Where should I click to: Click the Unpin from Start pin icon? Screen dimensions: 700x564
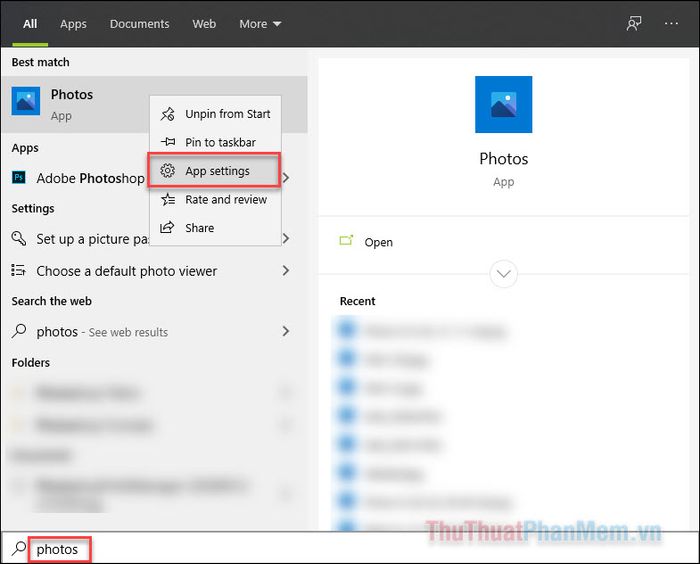coord(167,114)
